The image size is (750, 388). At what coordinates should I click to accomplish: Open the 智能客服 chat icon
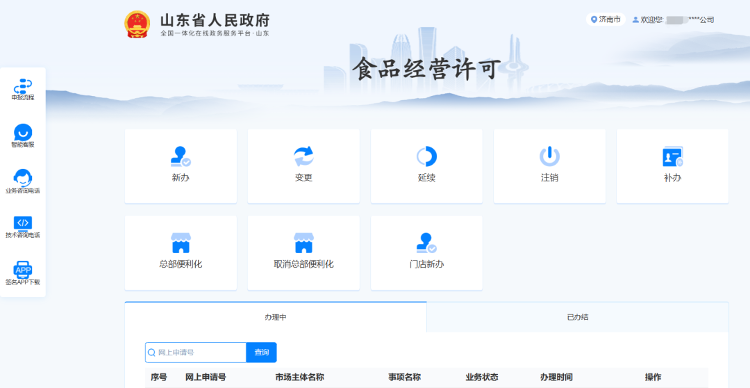pyautogui.click(x=23, y=135)
